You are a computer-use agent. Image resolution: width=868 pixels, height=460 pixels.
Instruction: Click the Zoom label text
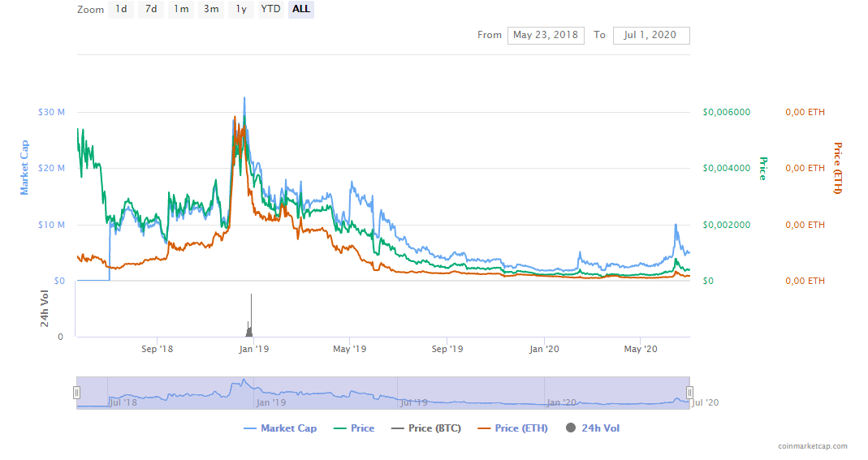click(91, 10)
